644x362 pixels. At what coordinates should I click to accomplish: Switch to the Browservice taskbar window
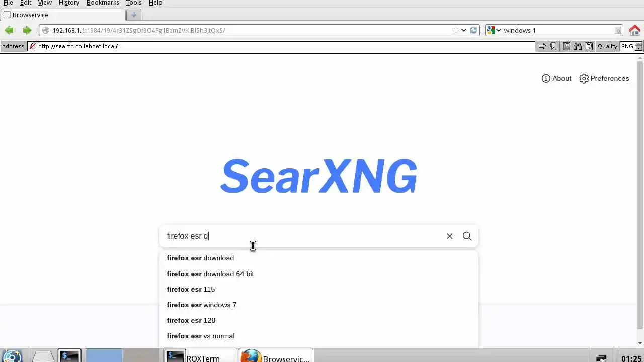276,356
